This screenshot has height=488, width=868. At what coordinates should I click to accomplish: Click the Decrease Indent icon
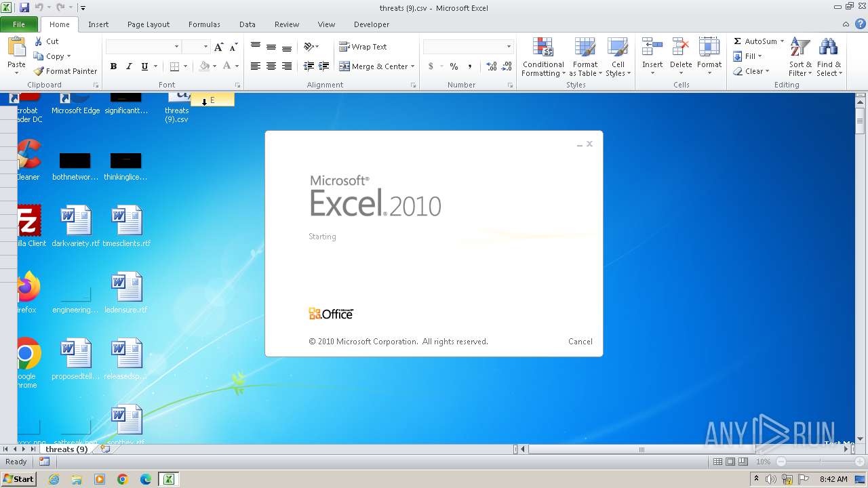[309, 66]
